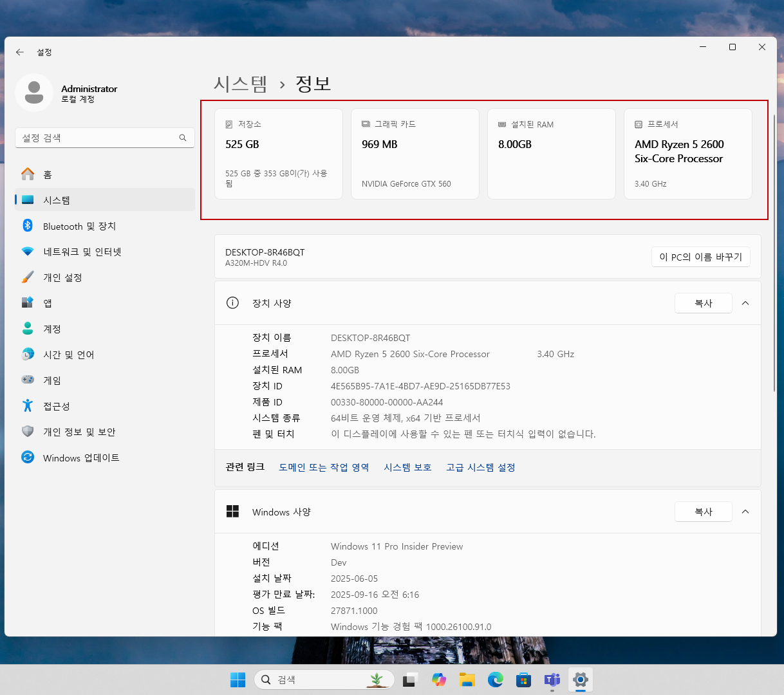This screenshot has height=695, width=784.
Task: Select the 장치 ID value text
Action: point(420,386)
